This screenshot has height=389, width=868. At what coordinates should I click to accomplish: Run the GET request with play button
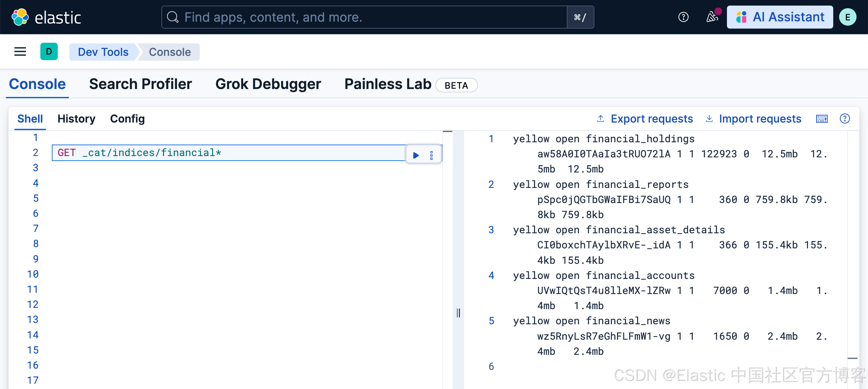[416, 155]
